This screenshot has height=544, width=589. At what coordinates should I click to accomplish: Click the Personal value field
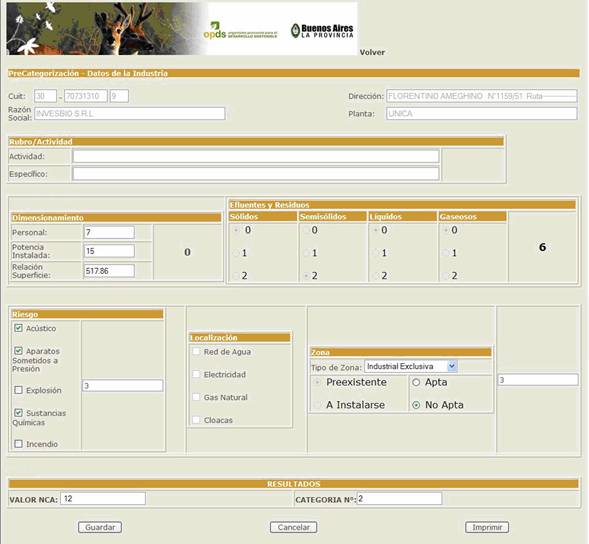point(109,232)
